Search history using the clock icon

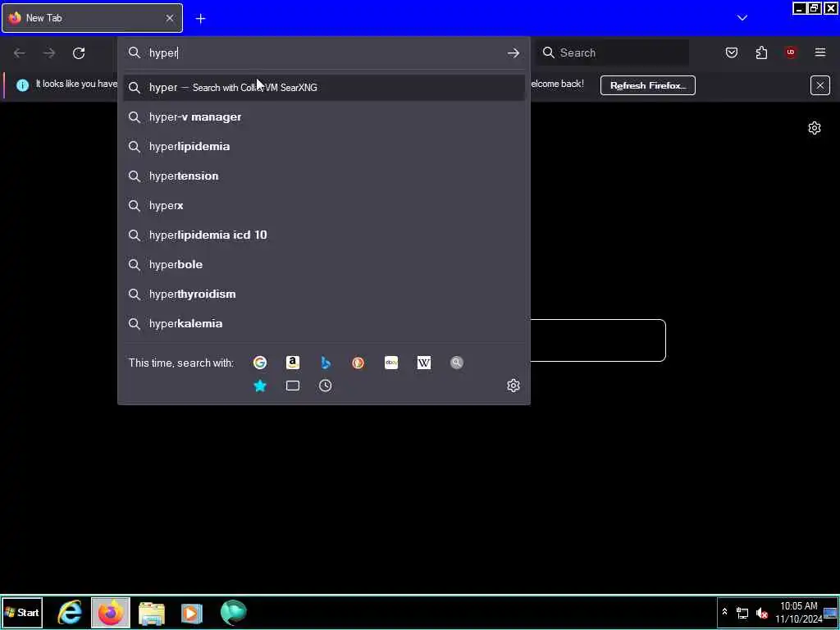pyautogui.click(x=325, y=386)
